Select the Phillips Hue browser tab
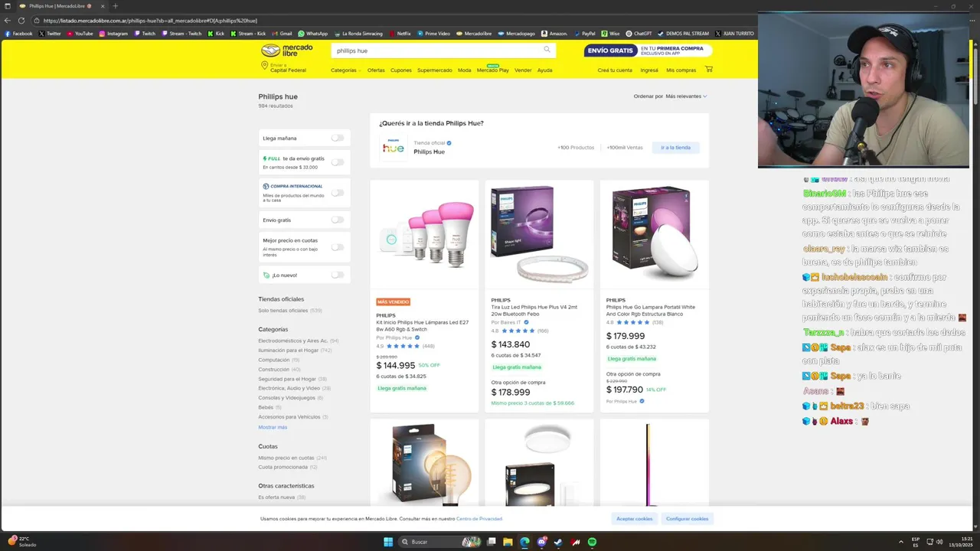980x551 pixels. tap(61, 6)
